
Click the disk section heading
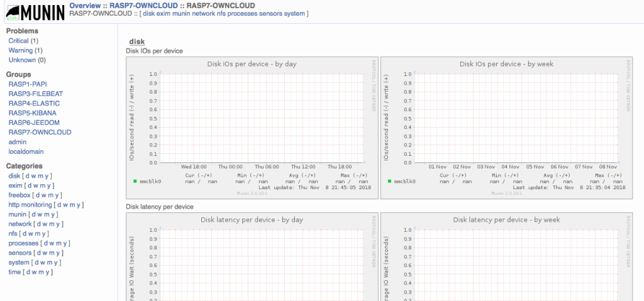[136, 41]
